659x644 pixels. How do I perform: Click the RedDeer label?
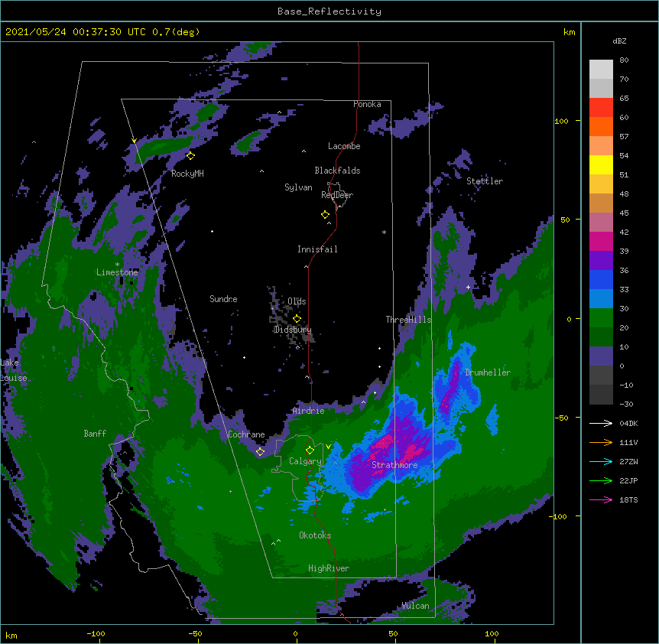[x=337, y=195]
